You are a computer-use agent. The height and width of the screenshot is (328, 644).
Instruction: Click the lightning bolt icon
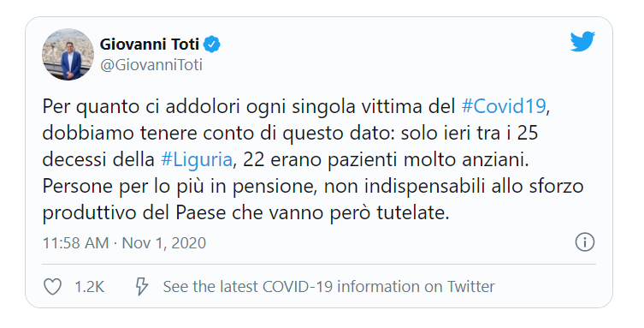coord(142,287)
